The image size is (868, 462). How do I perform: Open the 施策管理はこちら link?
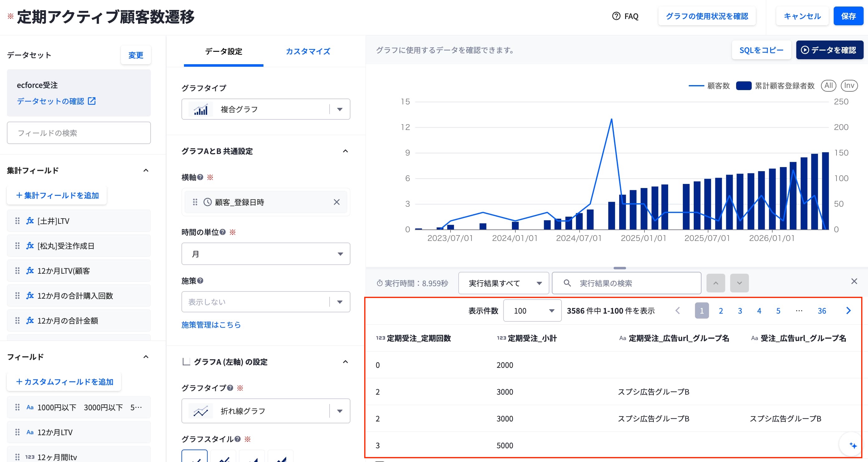coord(211,325)
